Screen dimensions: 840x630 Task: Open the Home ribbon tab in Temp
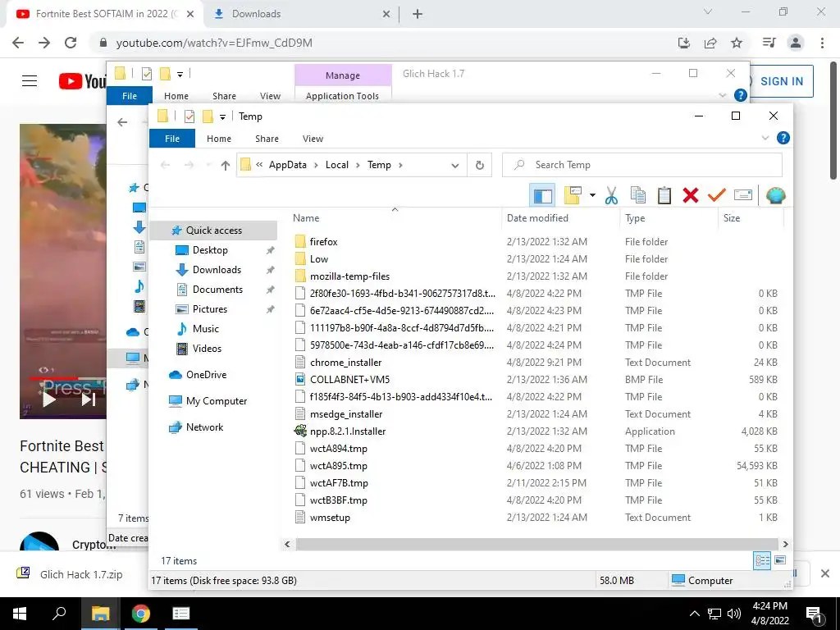tap(218, 138)
